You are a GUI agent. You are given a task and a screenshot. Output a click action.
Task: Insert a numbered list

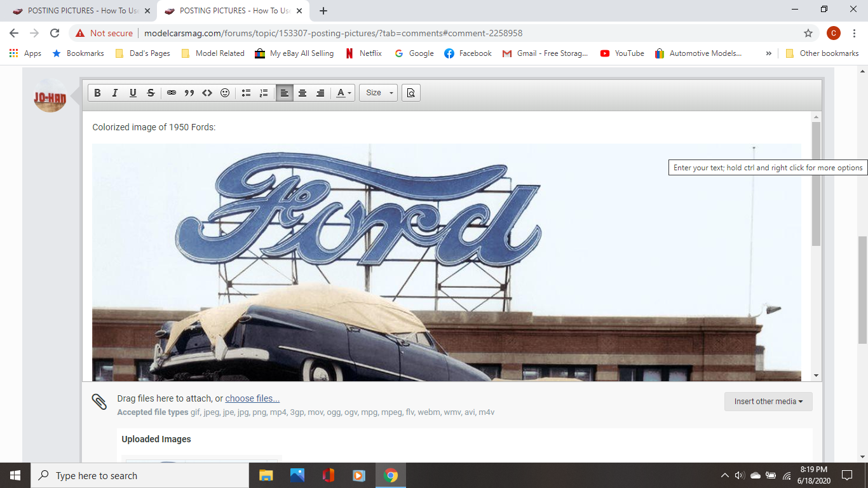(x=264, y=93)
